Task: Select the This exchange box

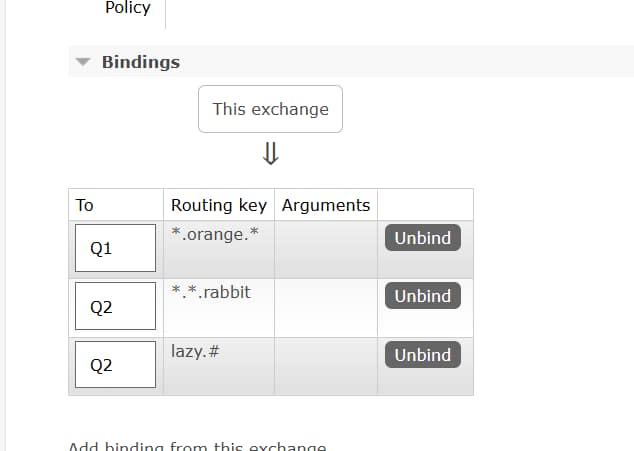Action: (270, 109)
